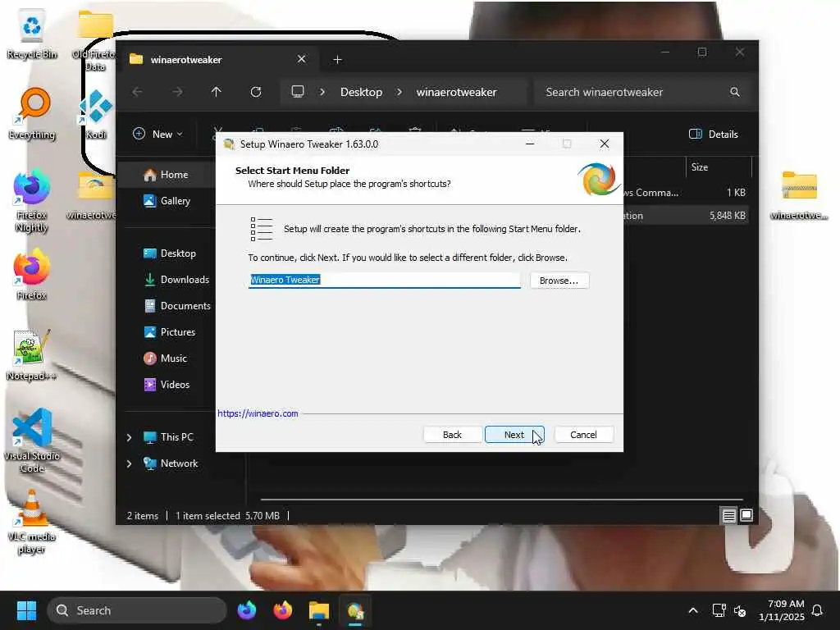Image resolution: width=840 pixels, height=630 pixels.
Task: Click the Size column header
Action: 718,167
